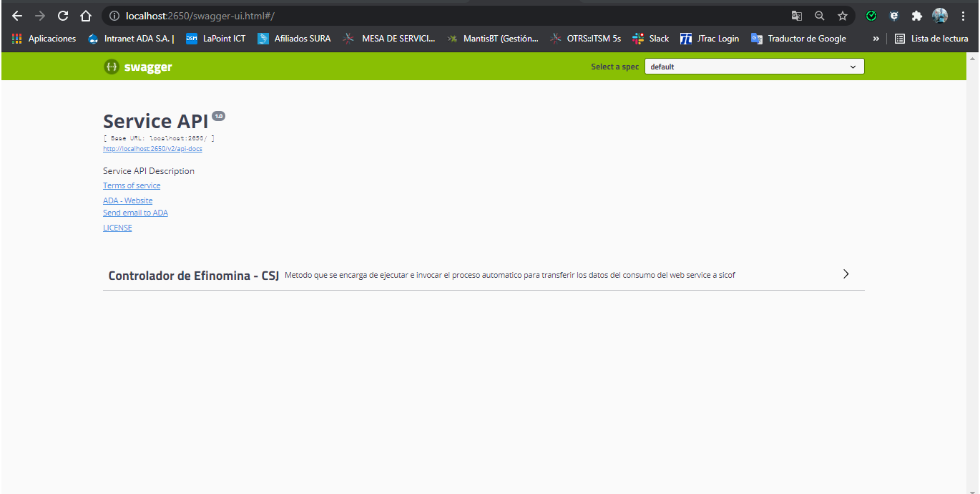This screenshot has height=494, width=980.
Task: Open the JTrac Login bookmark
Action: (710, 39)
